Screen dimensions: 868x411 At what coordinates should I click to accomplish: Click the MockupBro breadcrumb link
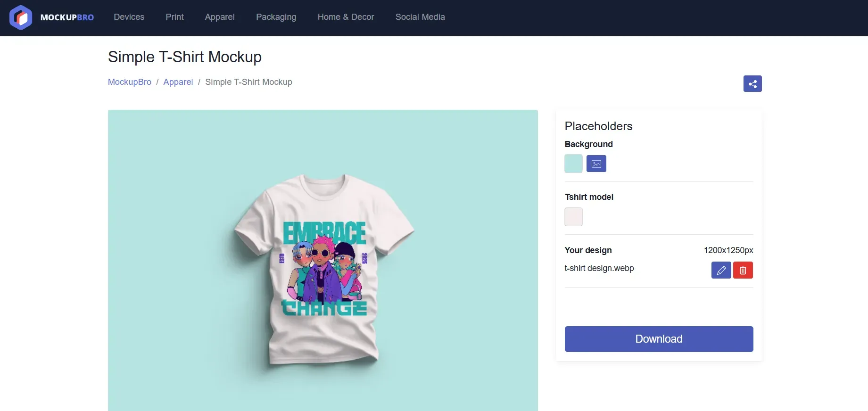pos(130,82)
